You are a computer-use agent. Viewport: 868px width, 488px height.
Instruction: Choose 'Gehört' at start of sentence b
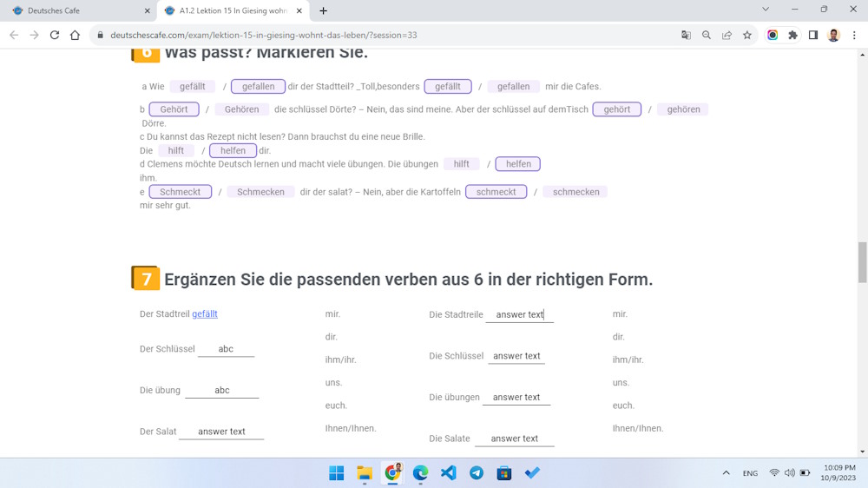tap(174, 109)
